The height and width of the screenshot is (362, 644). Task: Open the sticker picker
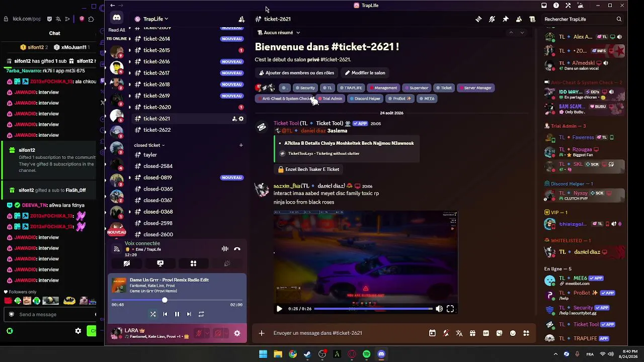pos(499,333)
